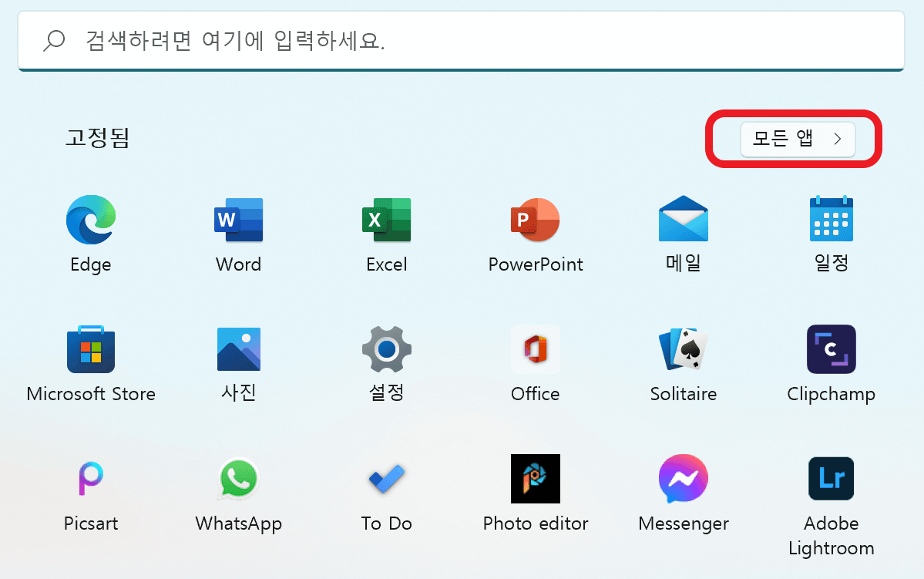
Task: Open Microsoft Edge browser
Action: pyautogui.click(x=90, y=220)
